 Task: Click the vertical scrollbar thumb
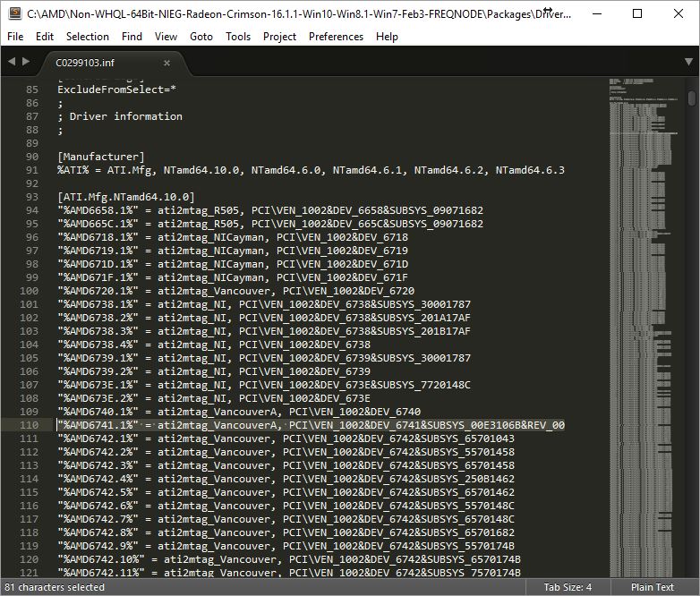coord(692,98)
